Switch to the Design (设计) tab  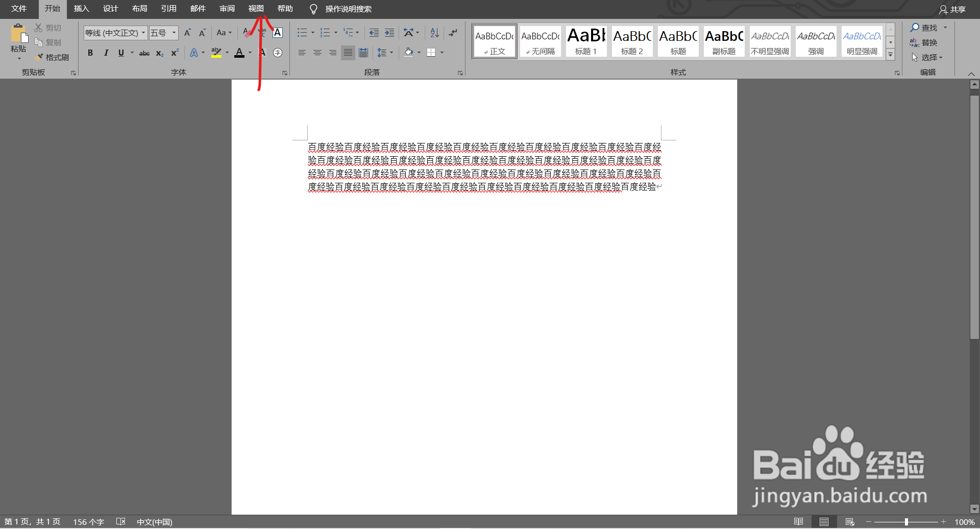[110, 9]
